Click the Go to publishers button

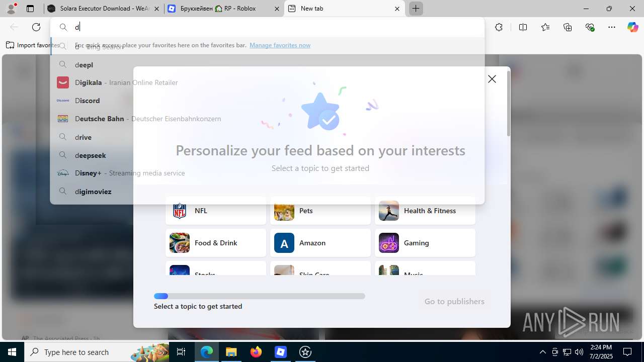pyautogui.click(x=454, y=301)
